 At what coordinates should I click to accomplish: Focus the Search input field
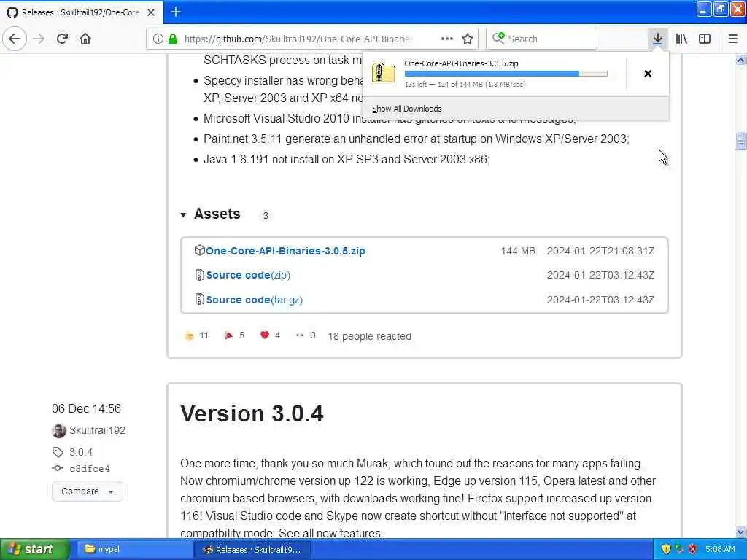542,39
